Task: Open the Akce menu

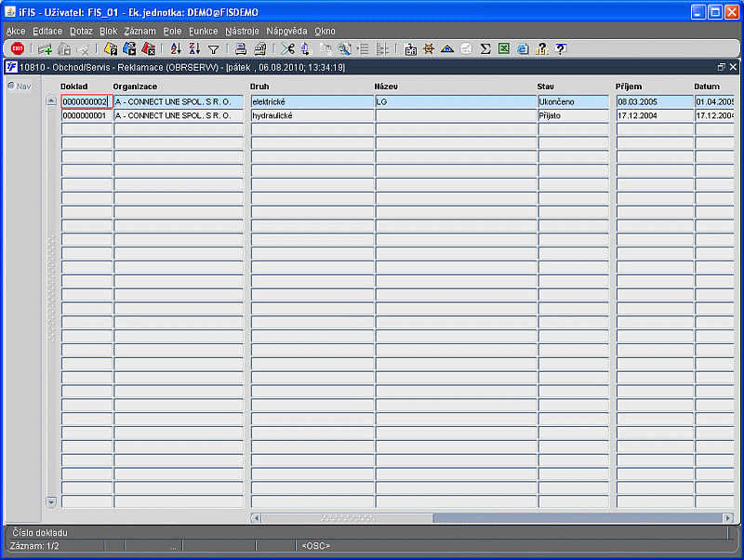Action: pyautogui.click(x=16, y=32)
